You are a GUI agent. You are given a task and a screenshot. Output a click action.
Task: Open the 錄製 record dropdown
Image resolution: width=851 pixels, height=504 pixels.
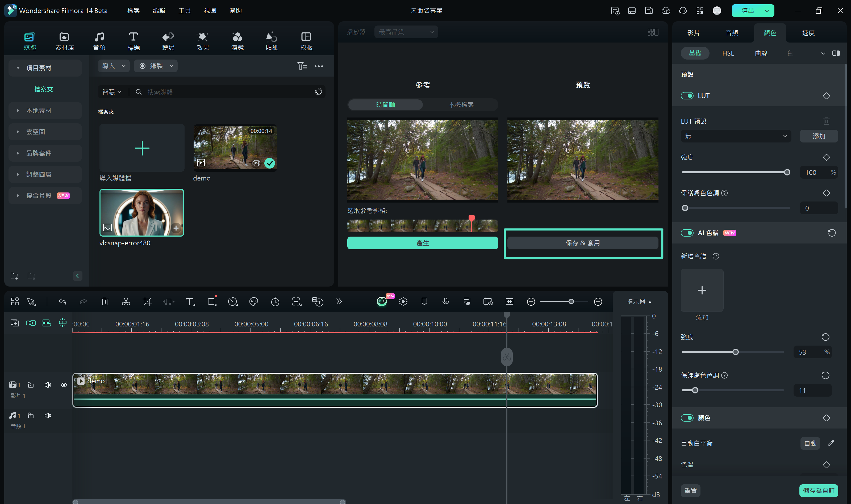coord(156,66)
